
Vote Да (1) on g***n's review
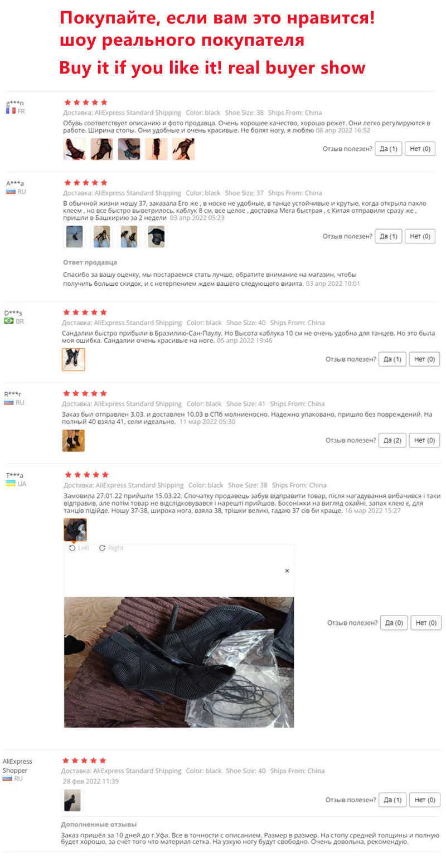[x=389, y=149]
